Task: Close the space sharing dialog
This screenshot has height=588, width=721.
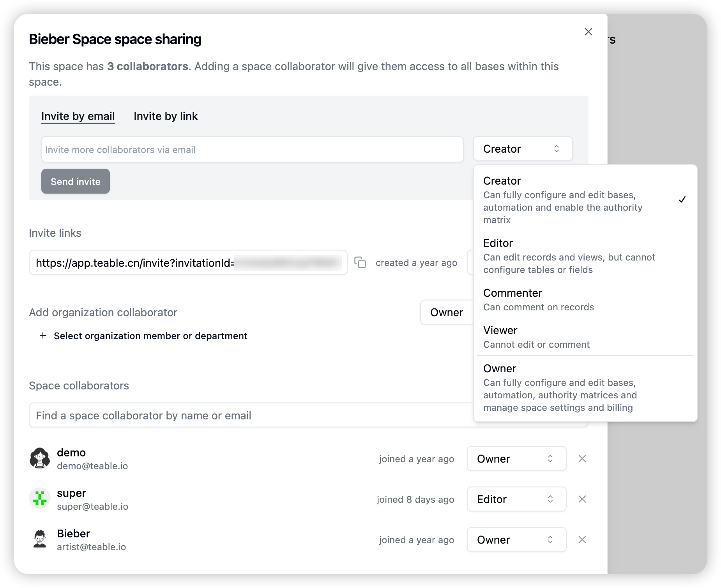Action: point(588,32)
